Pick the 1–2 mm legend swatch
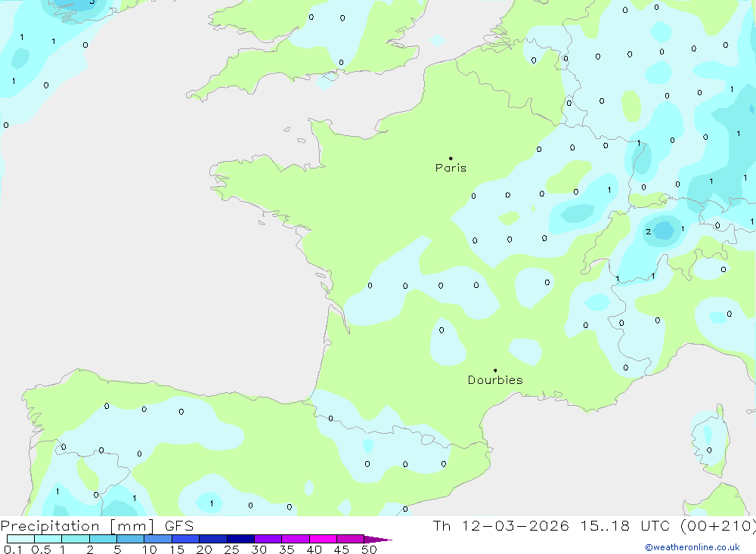This screenshot has width=756, height=554. [x=76, y=539]
